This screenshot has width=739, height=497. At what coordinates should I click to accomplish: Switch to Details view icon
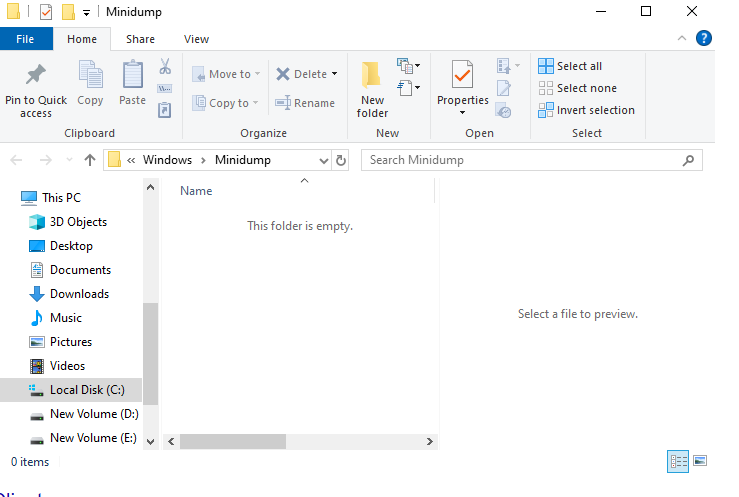point(678,461)
